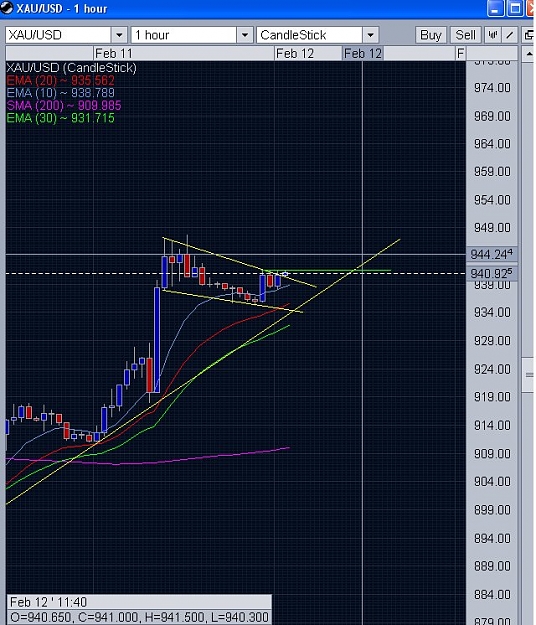Open the chart indicators (candles) tool icon
Image resolution: width=536 pixels, height=625 pixels.
point(493,35)
